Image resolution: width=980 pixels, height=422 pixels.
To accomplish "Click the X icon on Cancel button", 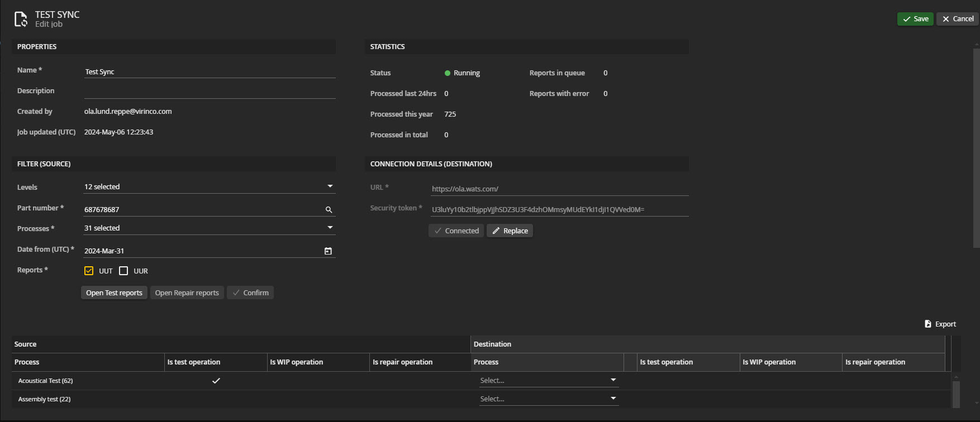I will click(946, 19).
